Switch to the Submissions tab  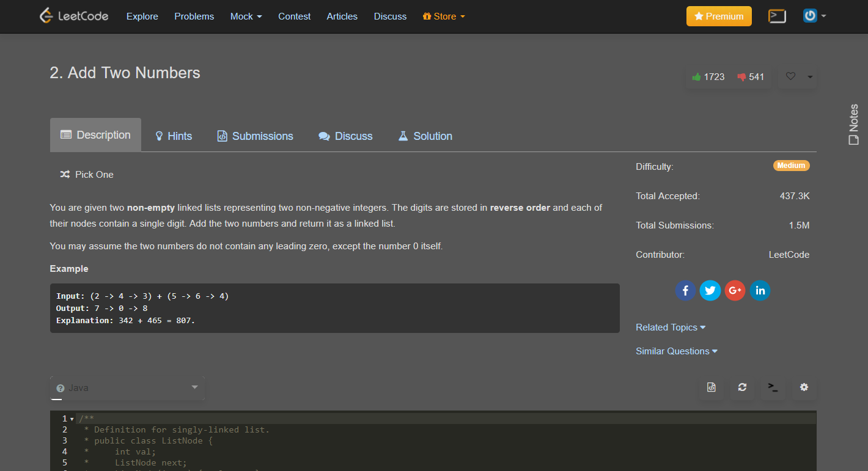255,136
